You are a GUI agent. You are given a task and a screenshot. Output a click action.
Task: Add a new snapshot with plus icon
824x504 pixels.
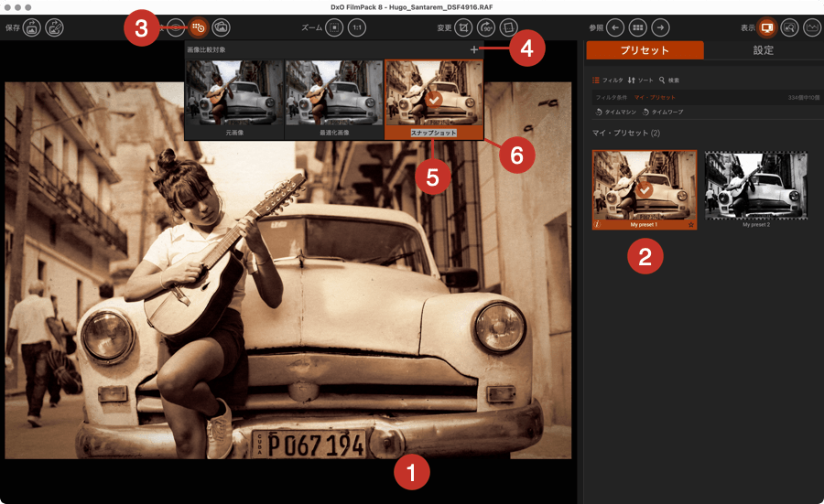[x=473, y=50]
